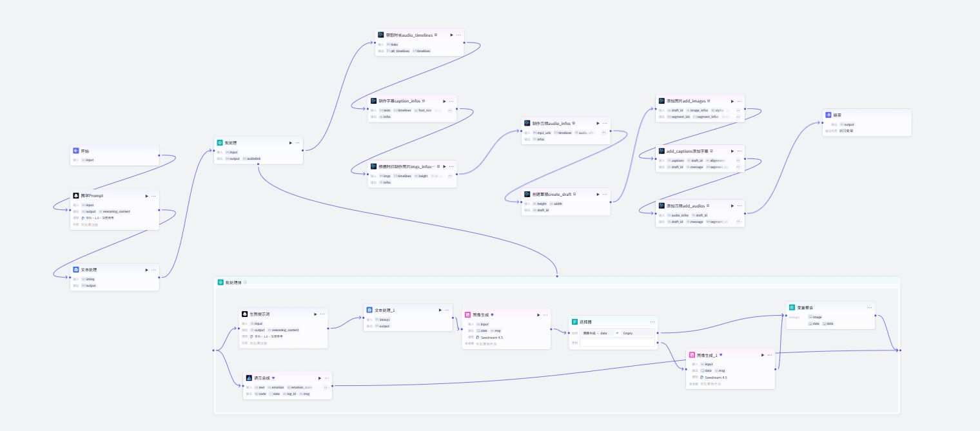The width and height of the screenshot is (980, 431).
Task: Click the 国学Prompt LLM node icon
Action: tap(76, 196)
